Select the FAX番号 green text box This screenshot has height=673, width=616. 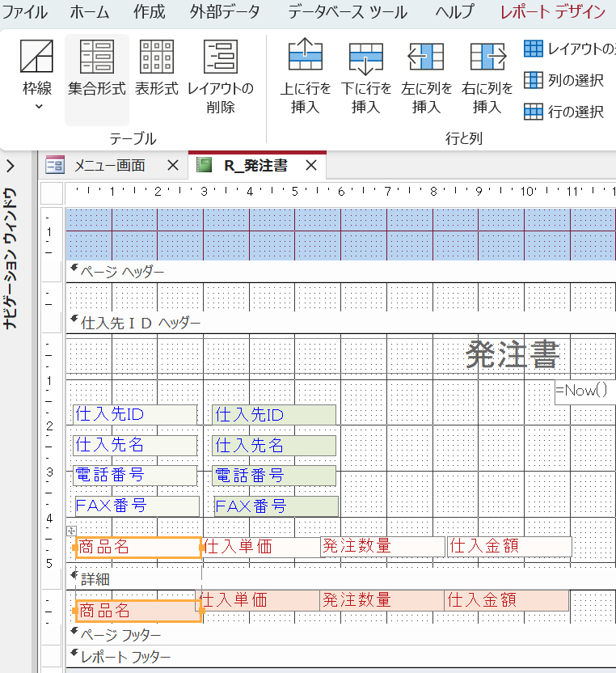click(276, 506)
